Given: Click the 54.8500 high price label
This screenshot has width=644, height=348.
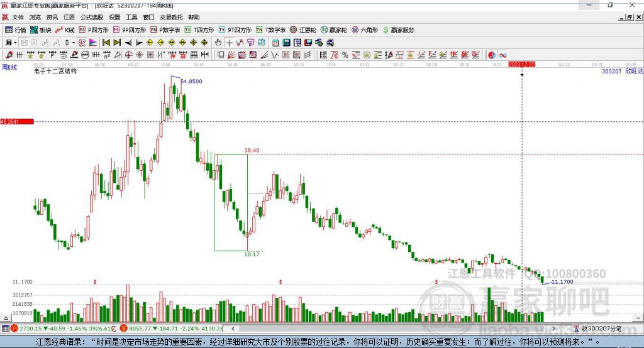Looking at the screenshot, I should (191, 81).
